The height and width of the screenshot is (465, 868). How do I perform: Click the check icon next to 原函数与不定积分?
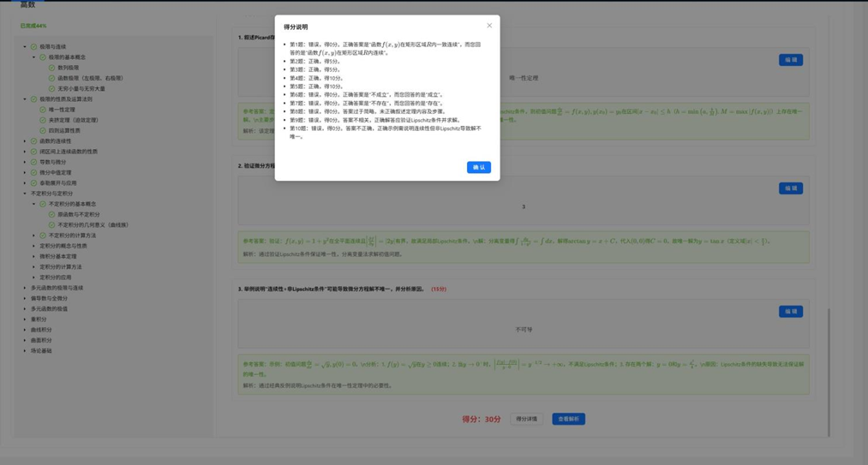[x=51, y=215]
